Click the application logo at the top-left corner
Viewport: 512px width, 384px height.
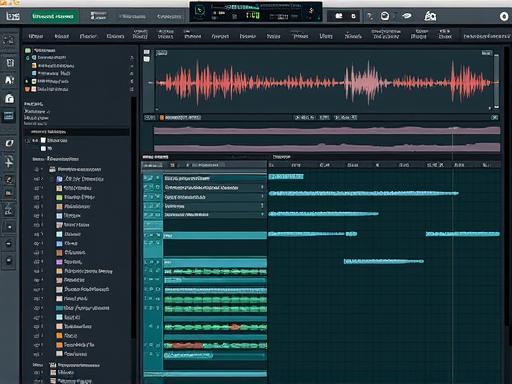pos(13,16)
